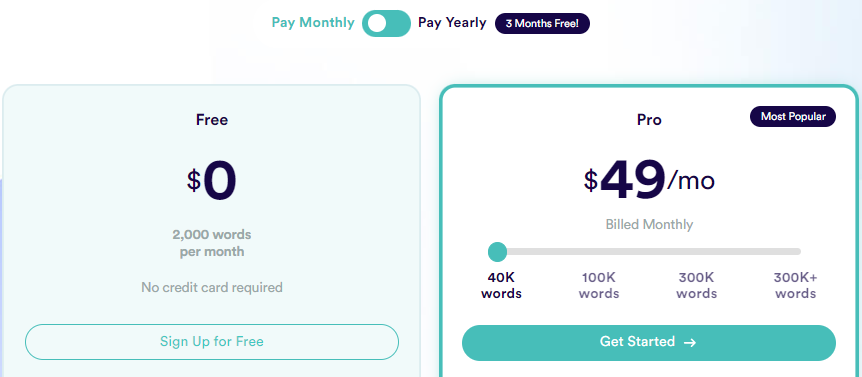Click the $49/mo price

[649, 180]
